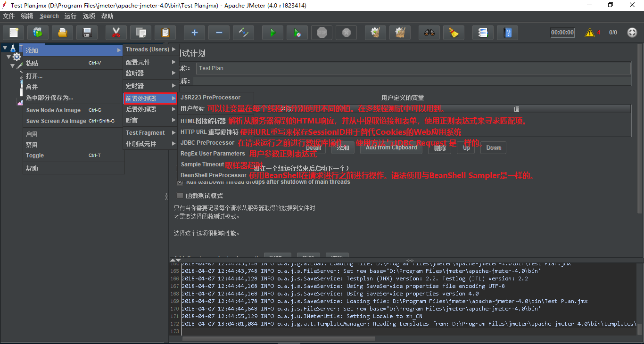Select 禁用 in context menu

pyautogui.click(x=73, y=145)
